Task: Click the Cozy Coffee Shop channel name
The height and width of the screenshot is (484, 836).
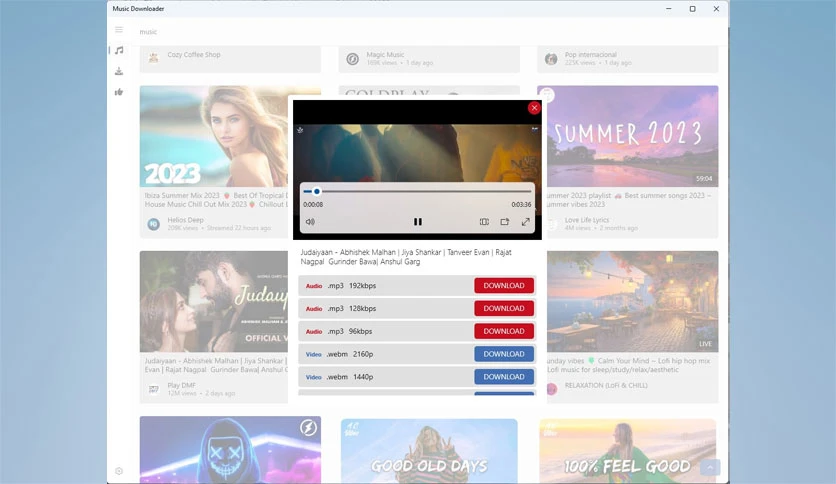Action: click(x=194, y=54)
